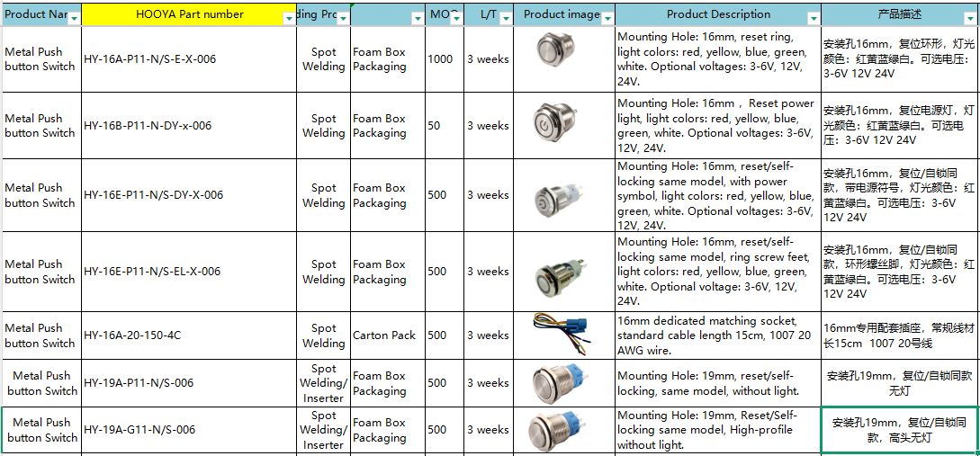The width and height of the screenshot is (980, 456).
Task: Select Chinese cell mentioning '带电源符号'
Action: click(x=900, y=195)
